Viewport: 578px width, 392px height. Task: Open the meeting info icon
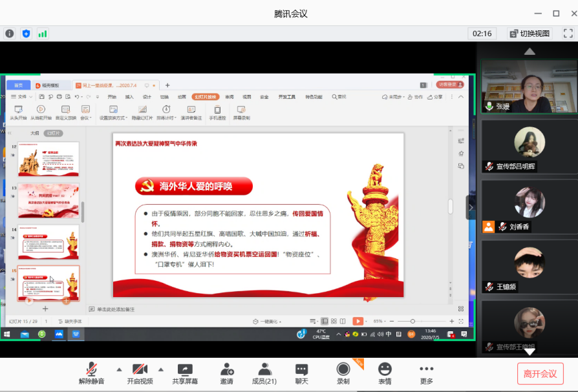[x=9, y=34]
